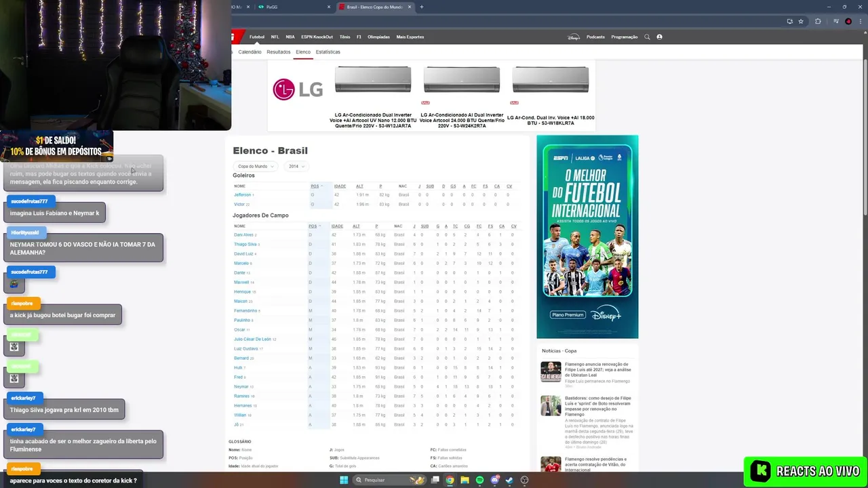
Task: Click the LG logo in the ad banner
Action: (298, 89)
